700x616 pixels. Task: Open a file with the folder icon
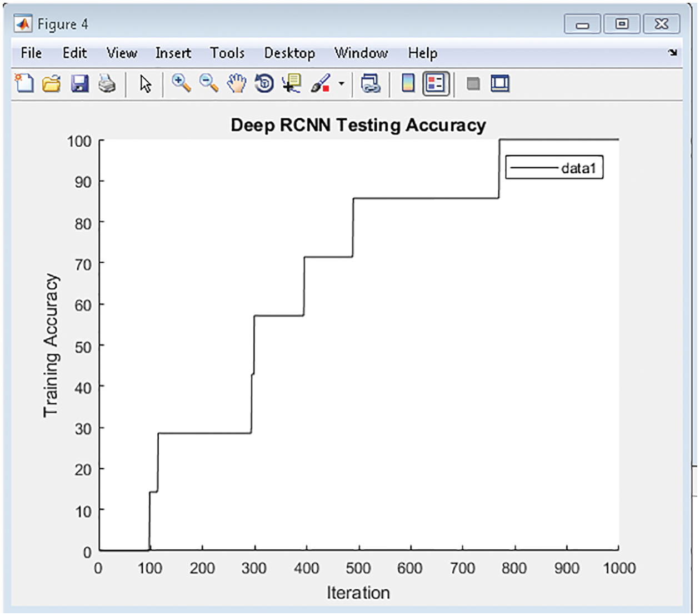click(52, 84)
